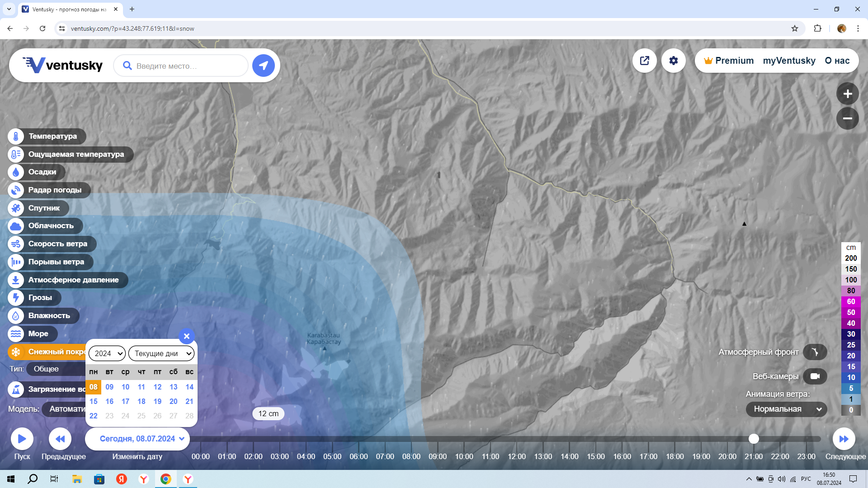Open Windows Start menu
Screen dimensions: 868x488
11,479
